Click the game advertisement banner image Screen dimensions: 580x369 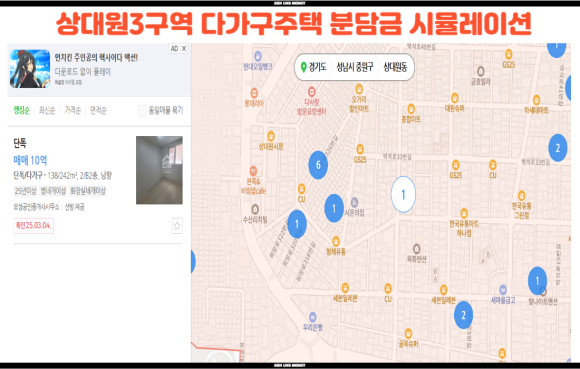coord(30,69)
